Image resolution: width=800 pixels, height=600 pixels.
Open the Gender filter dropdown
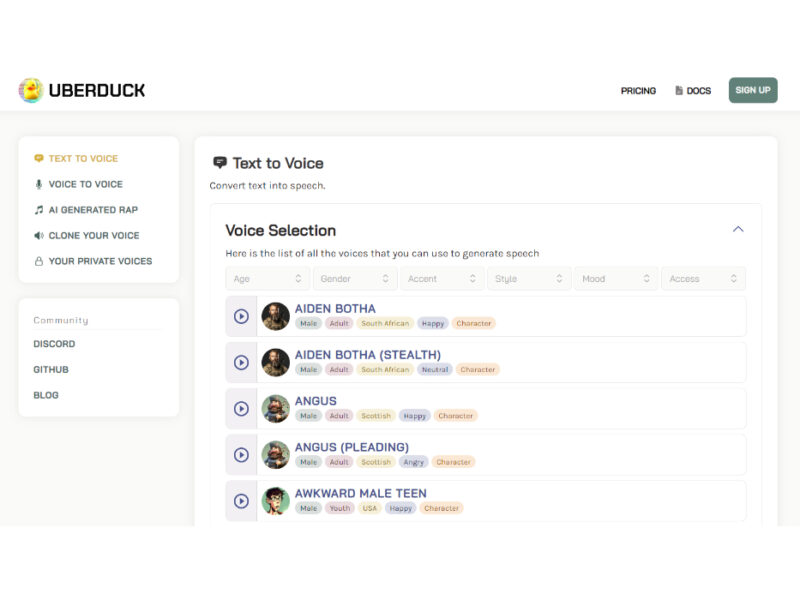[x=354, y=279]
